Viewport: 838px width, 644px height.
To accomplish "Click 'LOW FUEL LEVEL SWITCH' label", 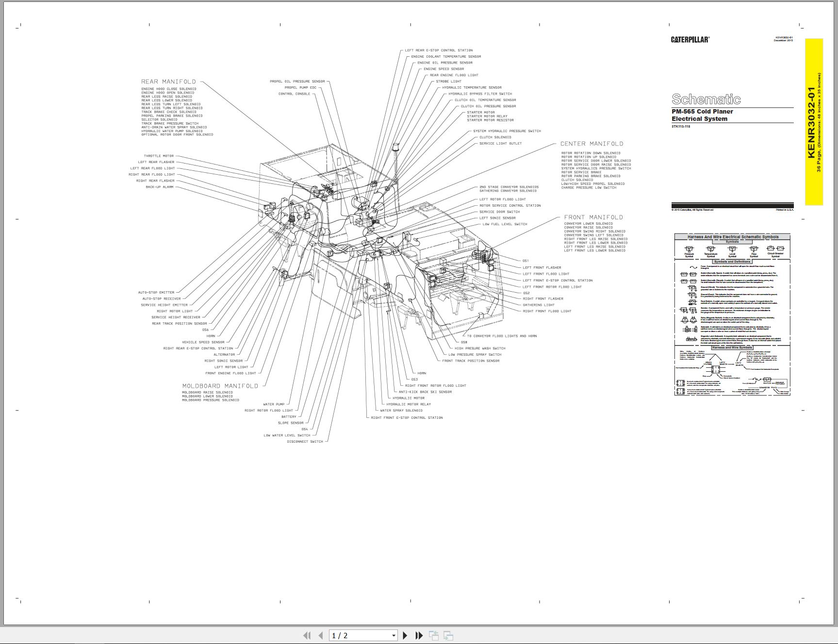I will click(505, 224).
